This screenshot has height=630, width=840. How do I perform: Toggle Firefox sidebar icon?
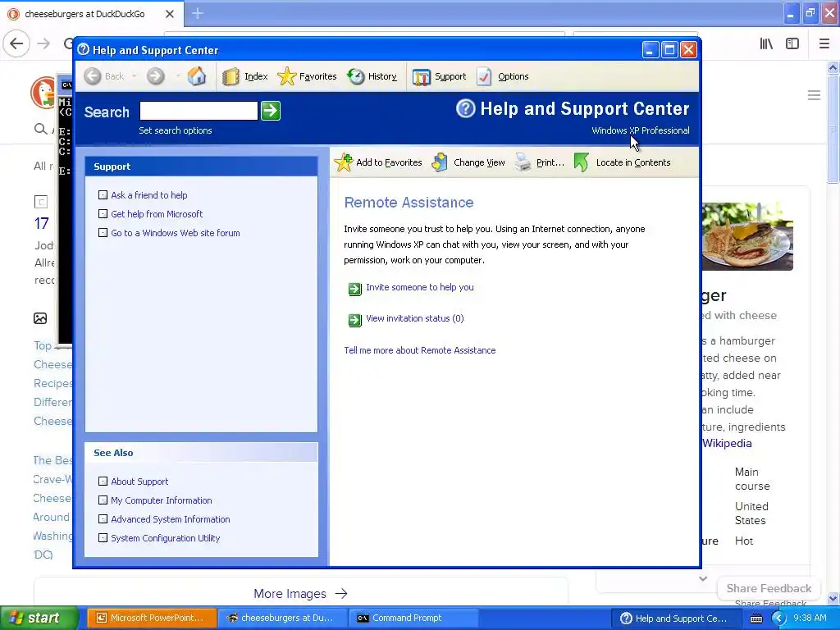tap(792, 44)
